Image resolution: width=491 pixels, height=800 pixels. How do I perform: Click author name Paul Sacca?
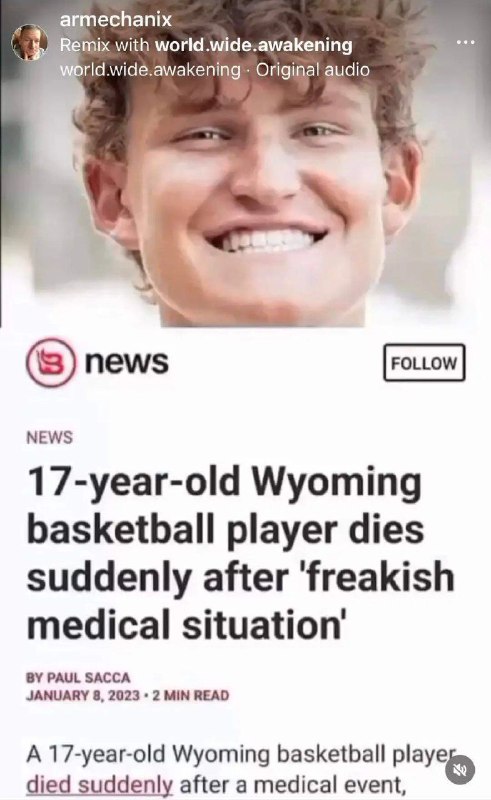tap(88, 678)
